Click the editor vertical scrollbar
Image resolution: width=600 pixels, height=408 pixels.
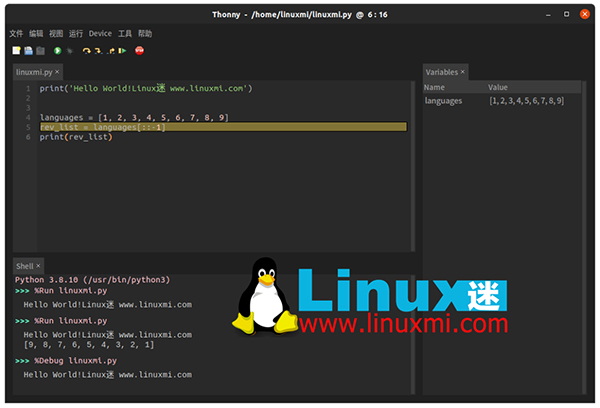coord(413,166)
